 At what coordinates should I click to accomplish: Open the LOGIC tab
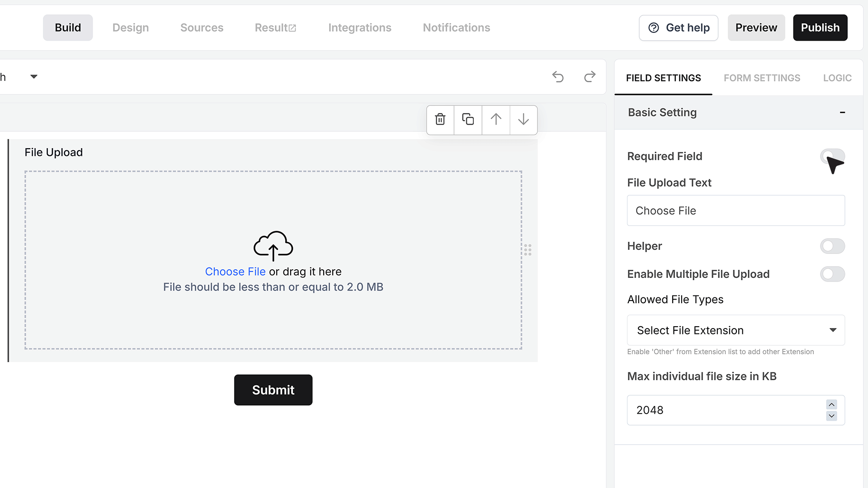click(x=837, y=78)
